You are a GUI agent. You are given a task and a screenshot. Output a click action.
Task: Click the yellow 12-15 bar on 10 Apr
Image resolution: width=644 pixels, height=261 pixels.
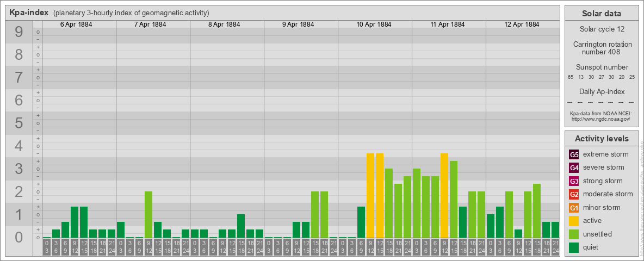click(380, 195)
